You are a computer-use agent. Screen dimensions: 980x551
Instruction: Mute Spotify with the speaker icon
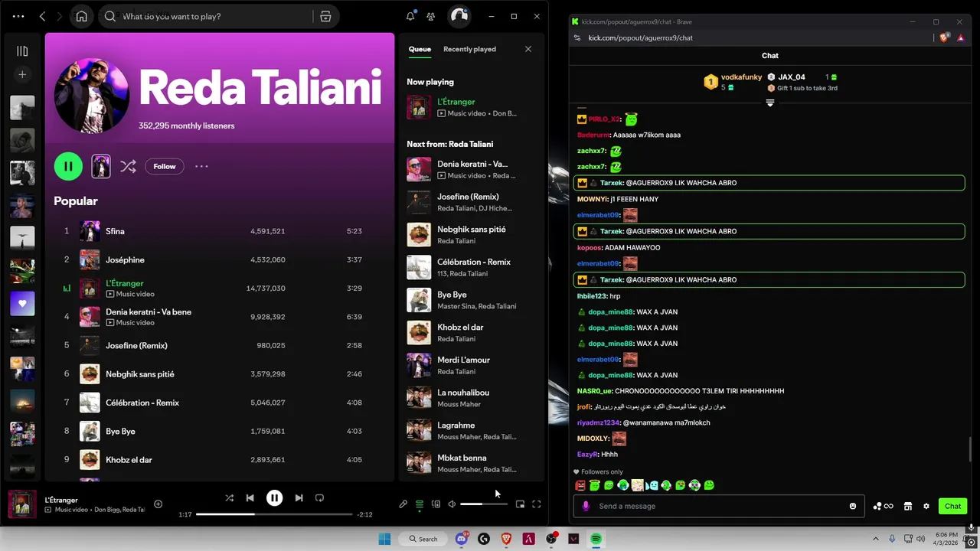(x=452, y=504)
